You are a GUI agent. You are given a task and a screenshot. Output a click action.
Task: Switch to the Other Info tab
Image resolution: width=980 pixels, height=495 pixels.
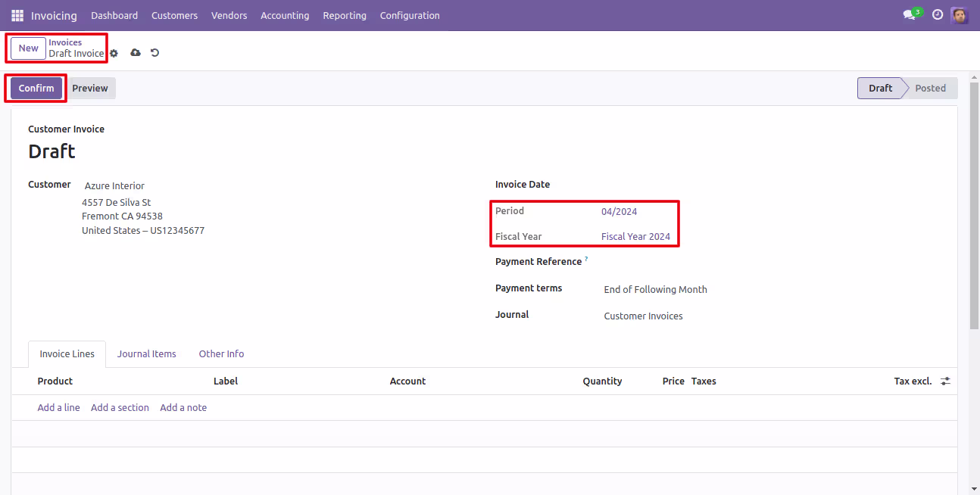(x=221, y=353)
